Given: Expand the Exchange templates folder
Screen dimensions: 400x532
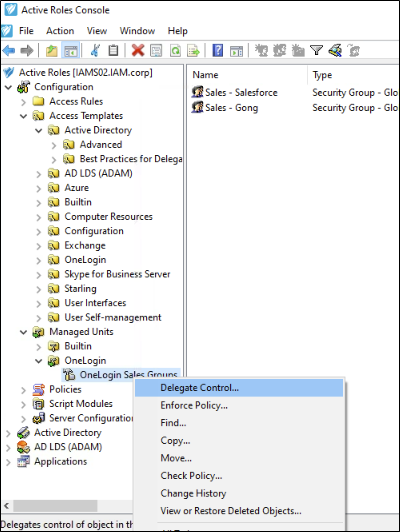Looking at the screenshot, I should click(x=39, y=246).
